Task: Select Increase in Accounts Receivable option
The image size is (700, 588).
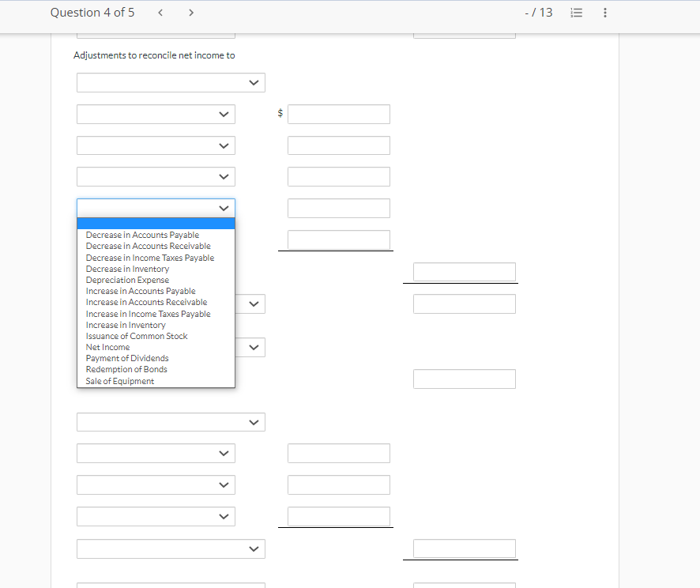Action: [x=146, y=302]
